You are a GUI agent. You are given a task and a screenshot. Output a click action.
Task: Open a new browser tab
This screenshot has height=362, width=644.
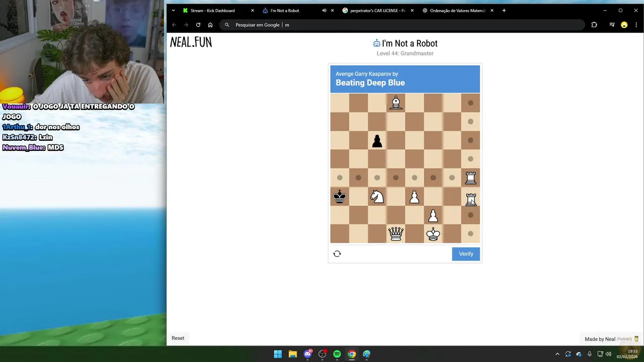tap(504, 11)
